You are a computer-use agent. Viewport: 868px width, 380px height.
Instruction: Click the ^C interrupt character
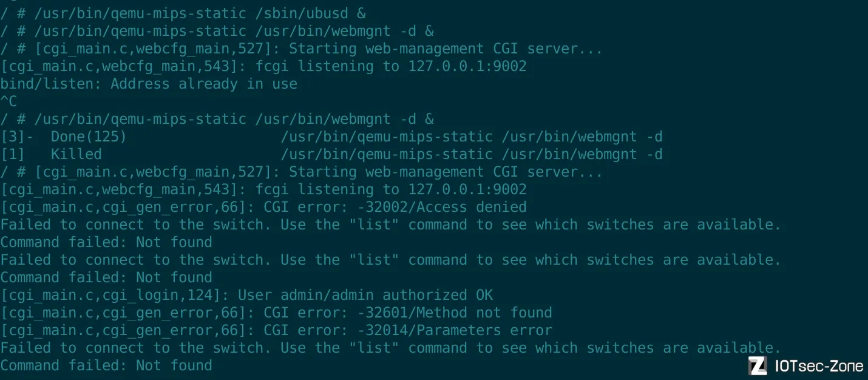[8, 101]
